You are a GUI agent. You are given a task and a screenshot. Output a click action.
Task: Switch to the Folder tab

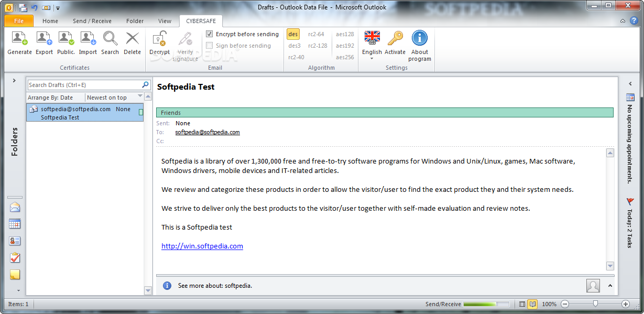pyautogui.click(x=135, y=21)
